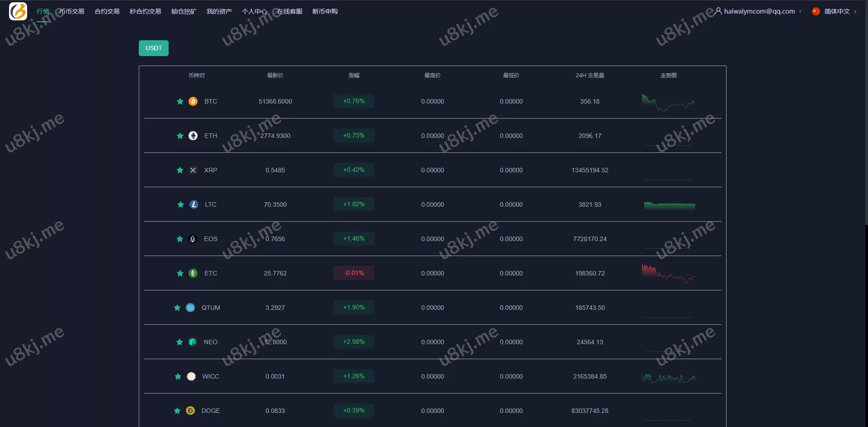Go to 我的资产 in the navigation
This screenshot has width=868, height=427.
pos(219,11)
